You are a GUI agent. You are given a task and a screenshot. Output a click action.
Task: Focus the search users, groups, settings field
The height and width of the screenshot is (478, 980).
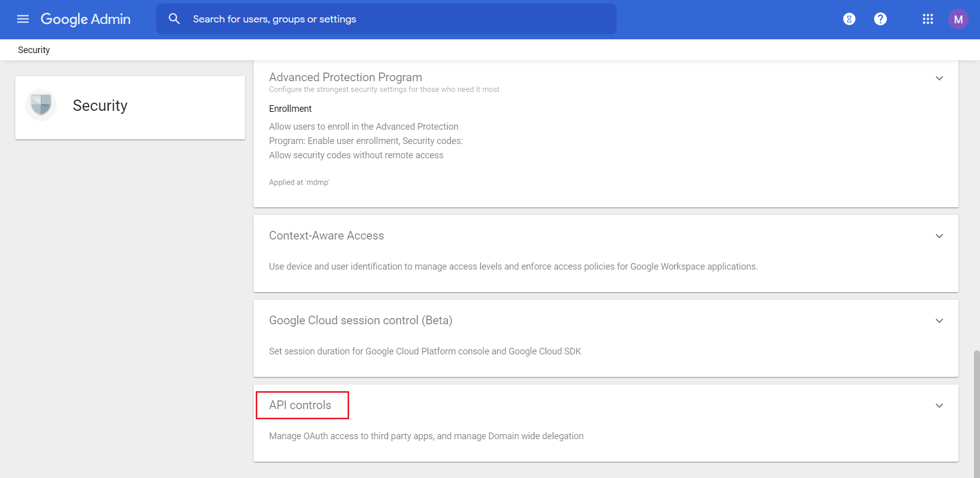[398, 19]
